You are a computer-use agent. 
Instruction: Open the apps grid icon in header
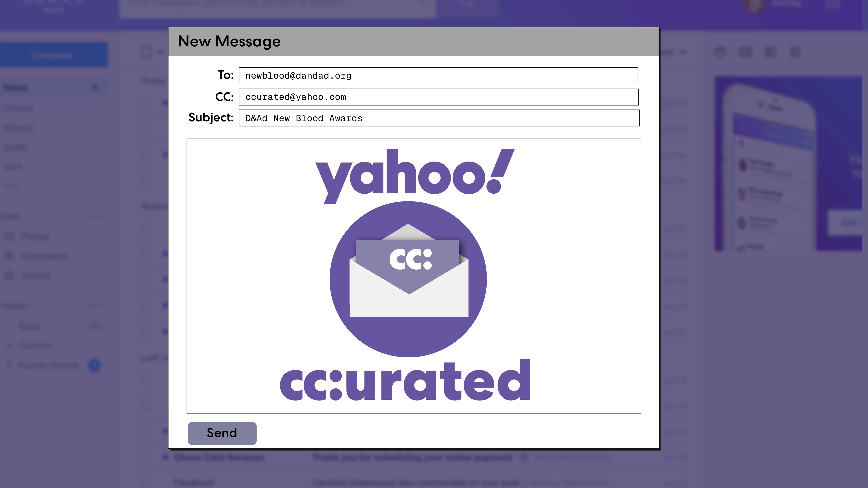[x=833, y=4]
